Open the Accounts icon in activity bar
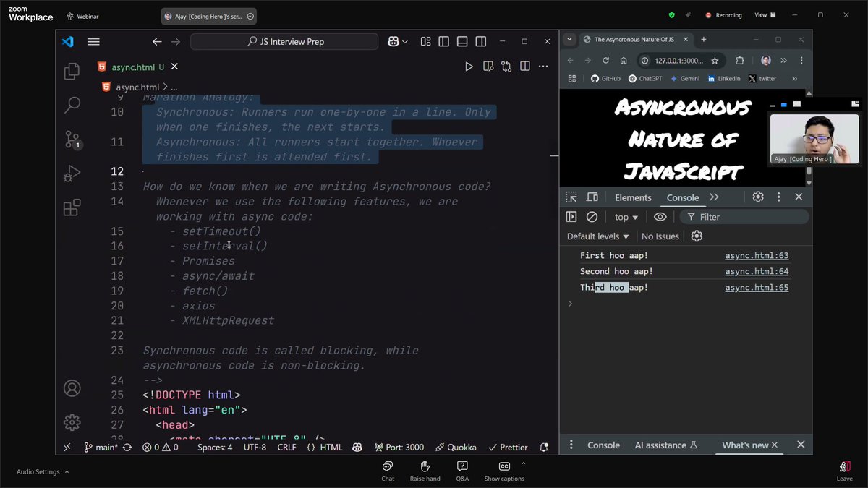This screenshot has width=868, height=488. [72, 388]
